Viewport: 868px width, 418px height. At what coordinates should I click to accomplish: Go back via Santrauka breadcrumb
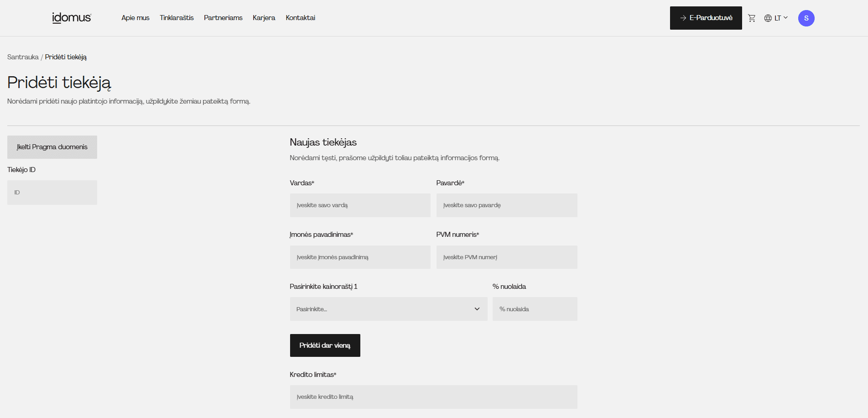click(23, 57)
